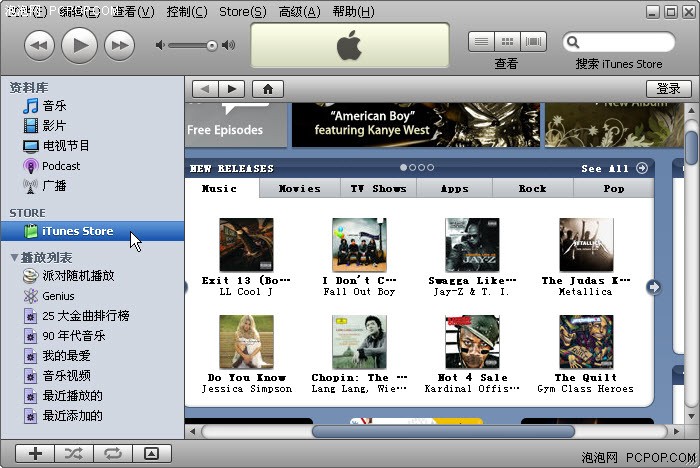
Task: Click the Previous track rewind button
Action: click(39, 45)
